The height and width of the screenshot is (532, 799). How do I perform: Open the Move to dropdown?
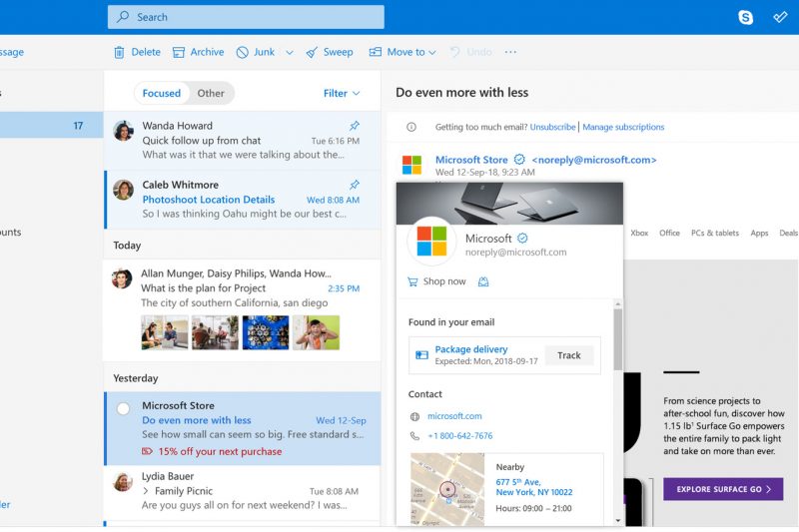402,52
